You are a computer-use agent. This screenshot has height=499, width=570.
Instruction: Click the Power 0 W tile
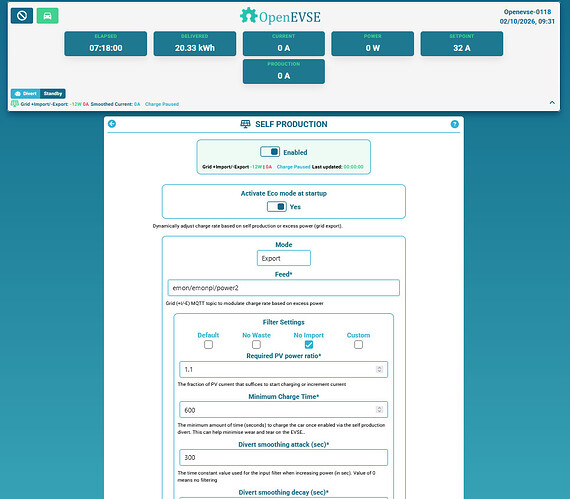pyautogui.click(x=373, y=44)
